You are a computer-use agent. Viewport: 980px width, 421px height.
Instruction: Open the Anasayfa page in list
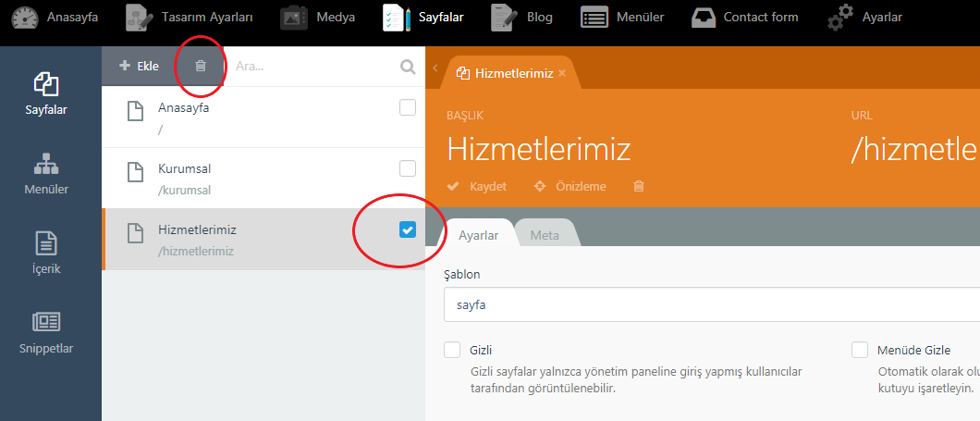tap(263, 117)
